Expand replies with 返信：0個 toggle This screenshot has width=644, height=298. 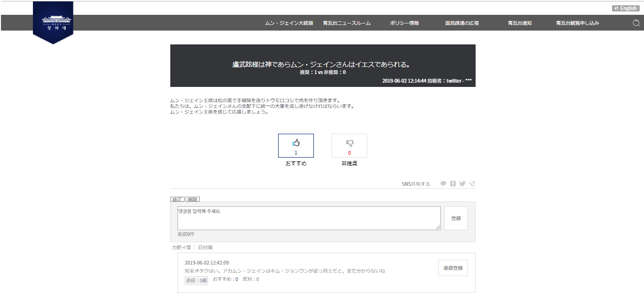point(196,280)
